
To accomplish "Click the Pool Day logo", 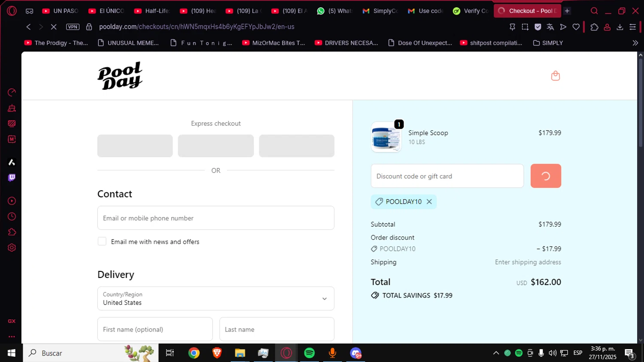I will [120, 76].
